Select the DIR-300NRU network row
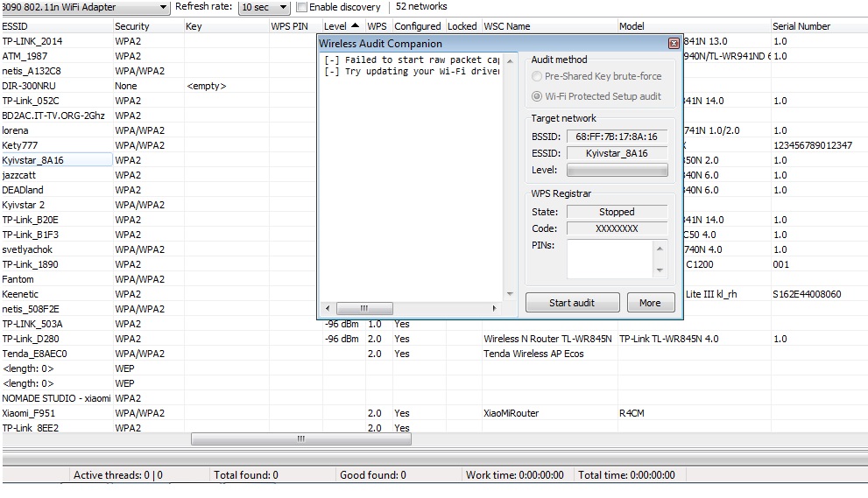 coord(53,86)
